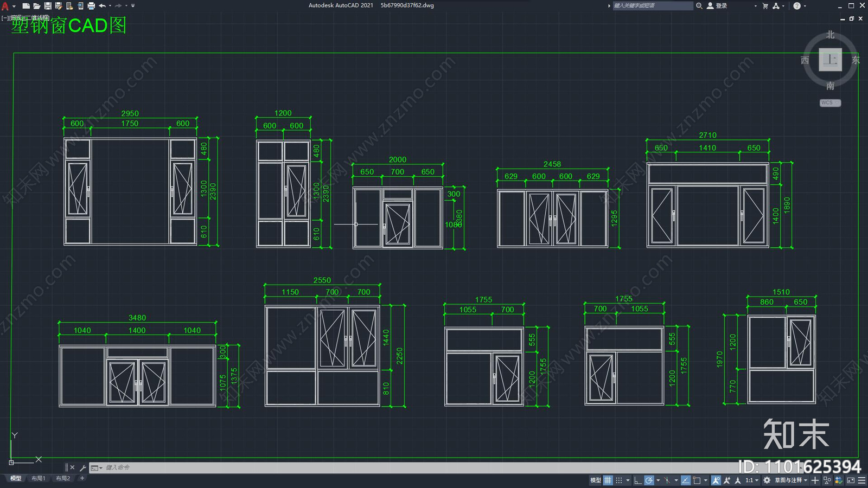This screenshot has height=488, width=868.
Task: Open the WCS coordinate system dropdown
Action: (x=830, y=102)
